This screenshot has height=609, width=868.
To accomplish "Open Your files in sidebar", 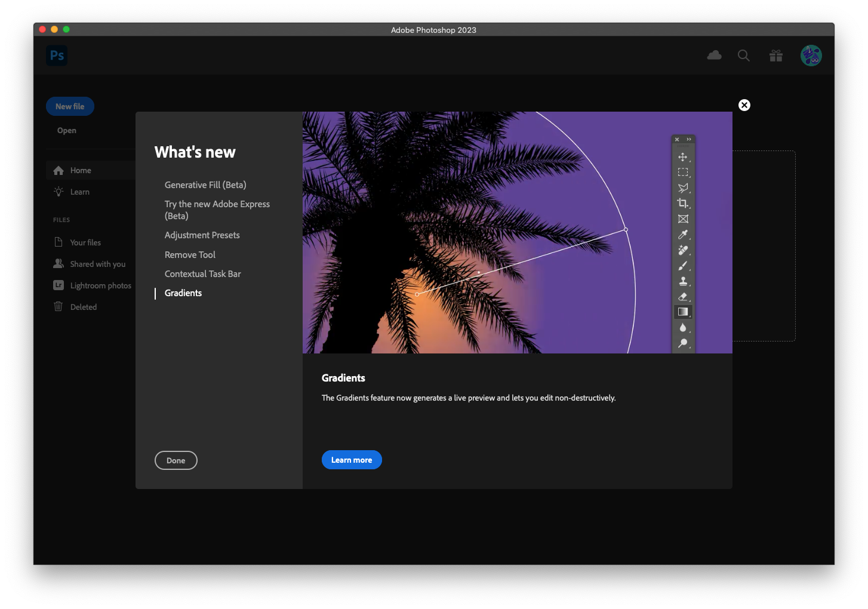I will tap(85, 242).
